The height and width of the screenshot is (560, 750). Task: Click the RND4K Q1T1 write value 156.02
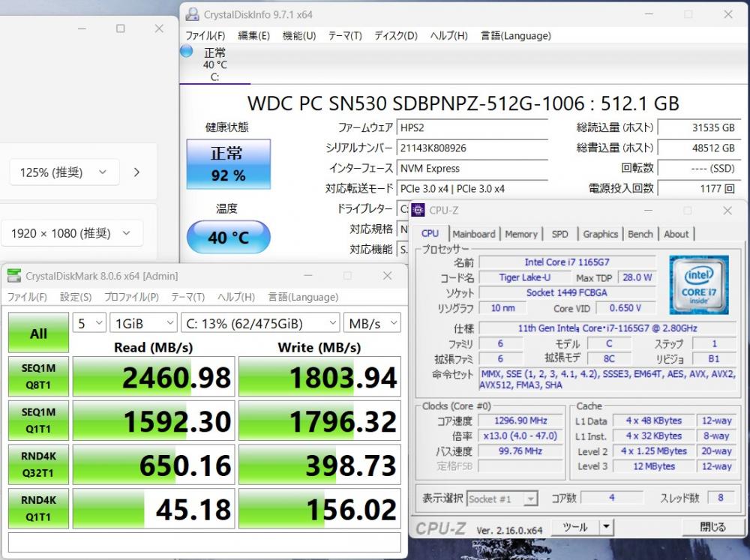(x=319, y=509)
